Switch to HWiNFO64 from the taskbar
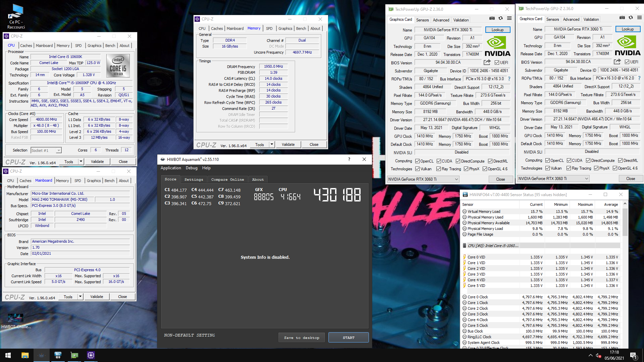The width and height of the screenshot is (644, 362). click(x=58, y=355)
